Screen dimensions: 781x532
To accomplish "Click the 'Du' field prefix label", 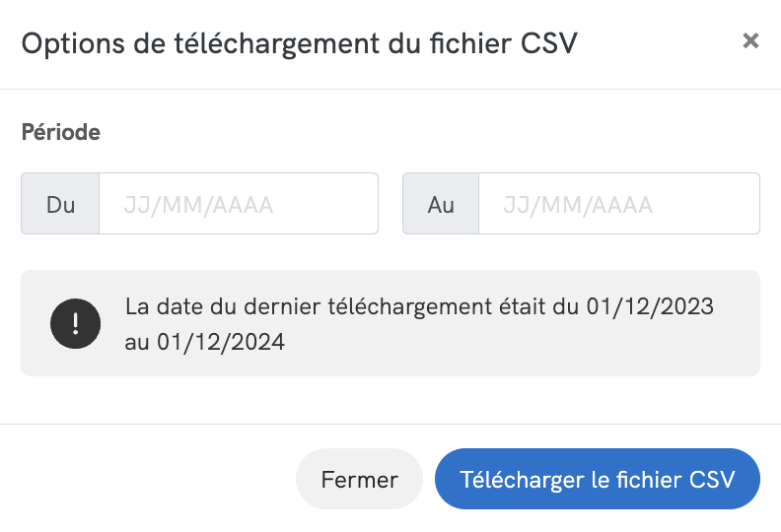I will 60,204.
